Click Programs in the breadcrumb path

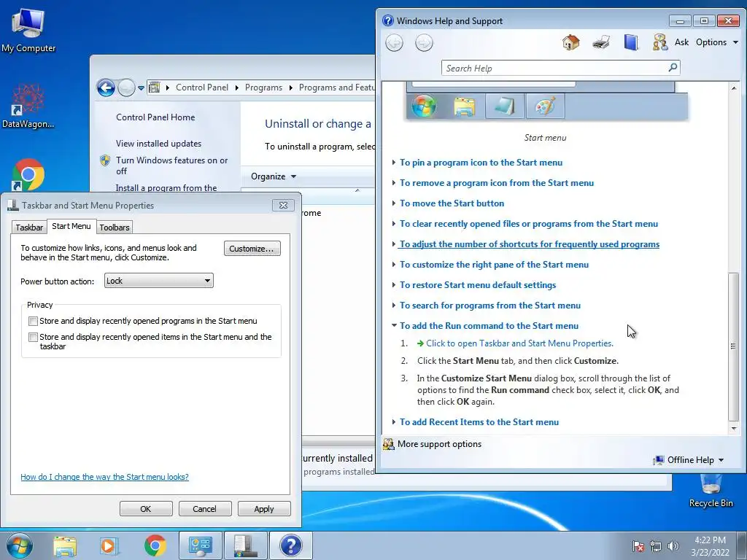click(263, 87)
